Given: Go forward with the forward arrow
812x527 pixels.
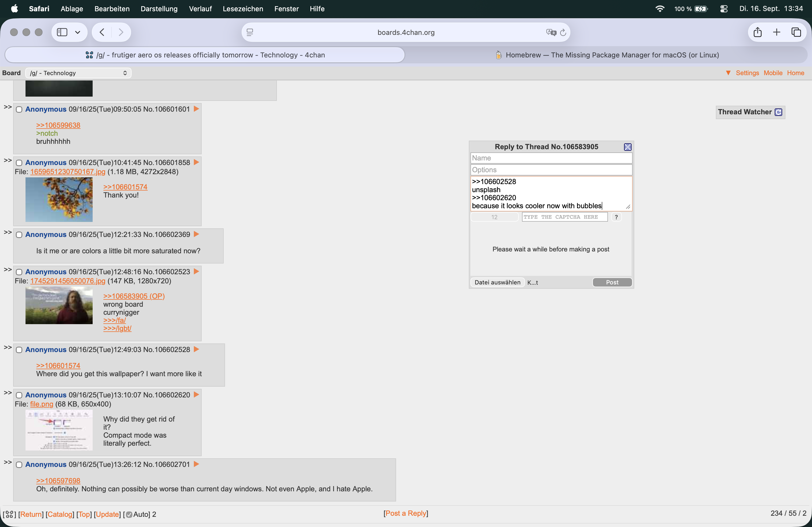Looking at the screenshot, I should pyautogui.click(x=121, y=32).
